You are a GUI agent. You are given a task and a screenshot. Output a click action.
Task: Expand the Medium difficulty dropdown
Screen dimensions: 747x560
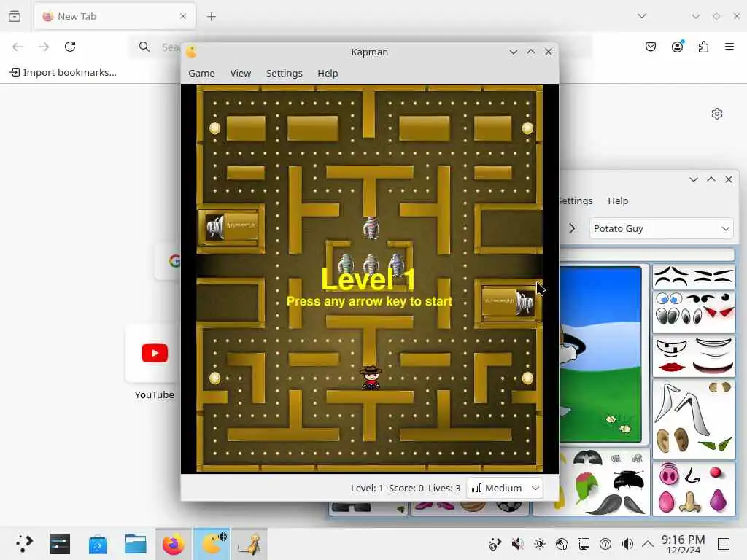pyautogui.click(x=505, y=488)
